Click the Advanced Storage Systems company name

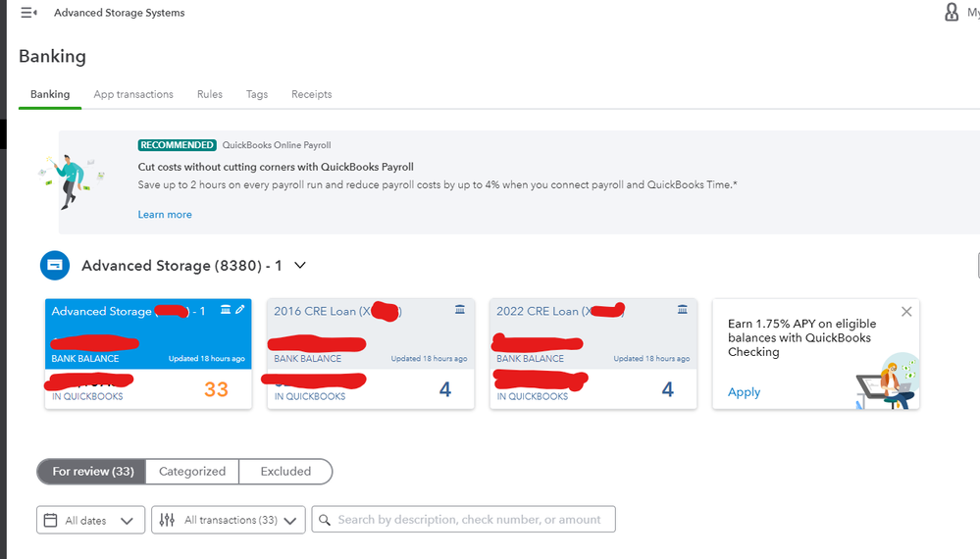120,13
